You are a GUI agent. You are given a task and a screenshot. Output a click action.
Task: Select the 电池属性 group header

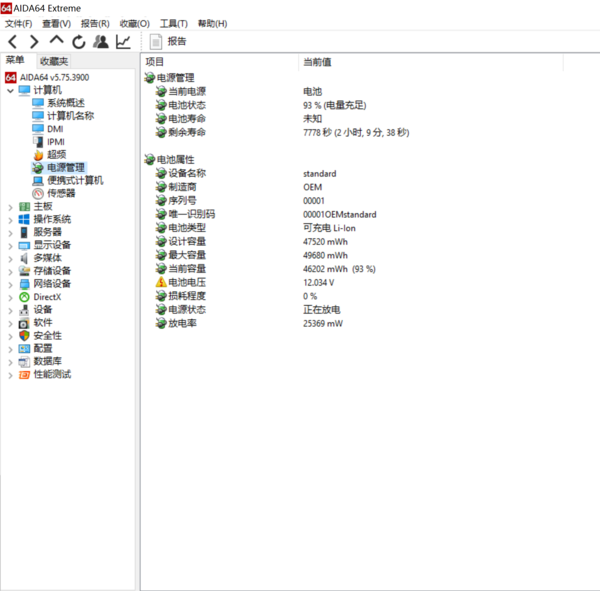click(176, 160)
